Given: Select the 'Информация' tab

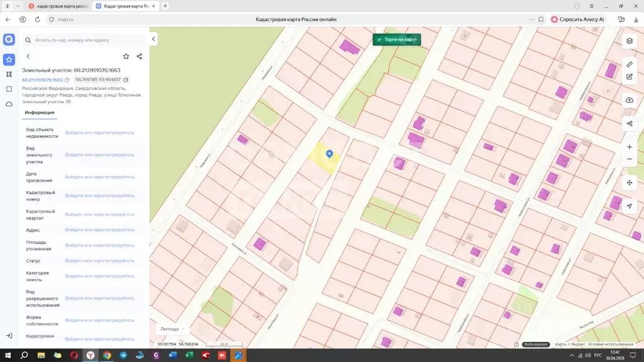Looking at the screenshot, I should 40,112.
